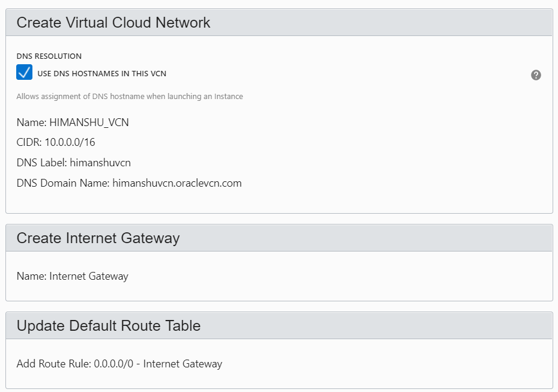
Task: Click the word HIMANSHU_VCN in the Name line
Action: [x=89, y=122]
